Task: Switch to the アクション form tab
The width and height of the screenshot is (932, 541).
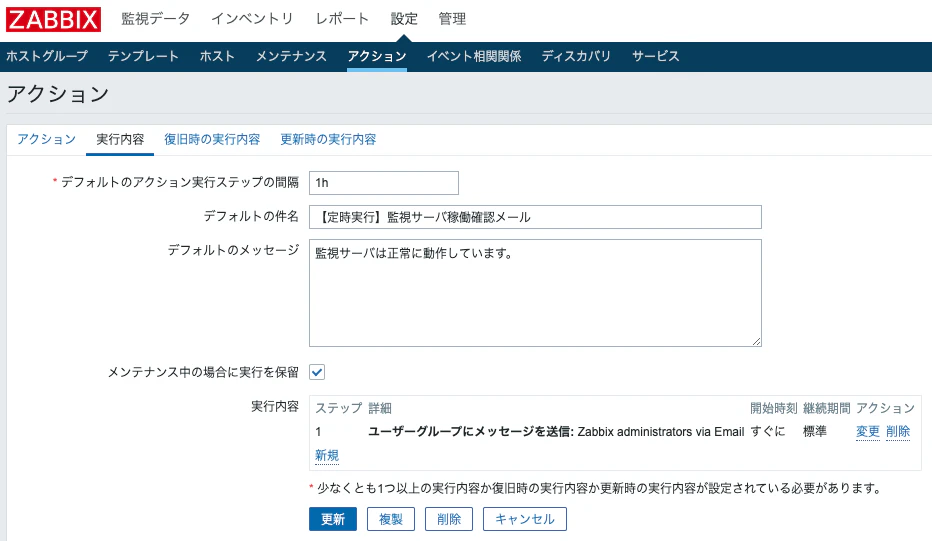Action: [46, 140]
